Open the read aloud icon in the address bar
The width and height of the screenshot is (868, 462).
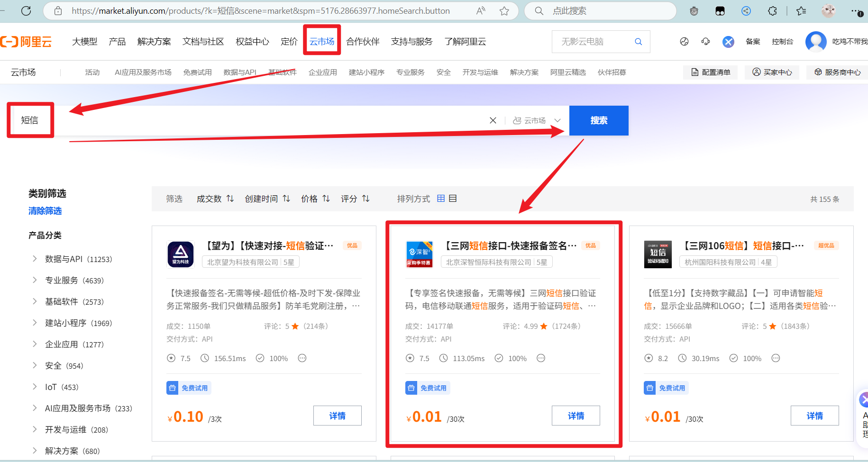tap(481, 10)
